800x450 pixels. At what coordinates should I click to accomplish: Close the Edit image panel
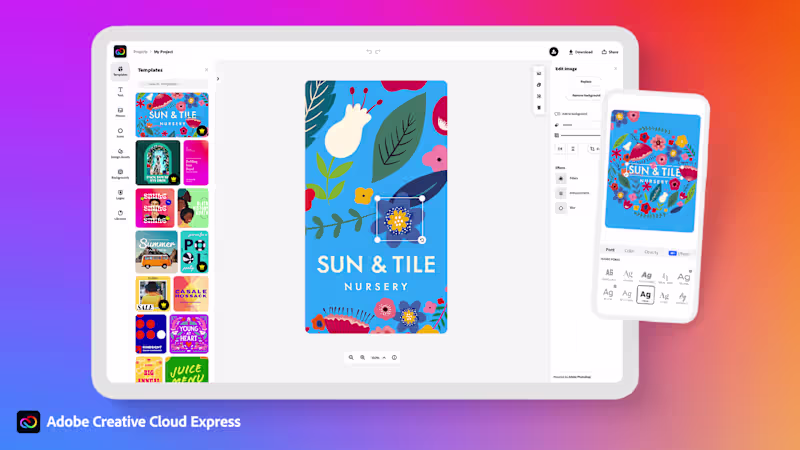coord(615,68)
